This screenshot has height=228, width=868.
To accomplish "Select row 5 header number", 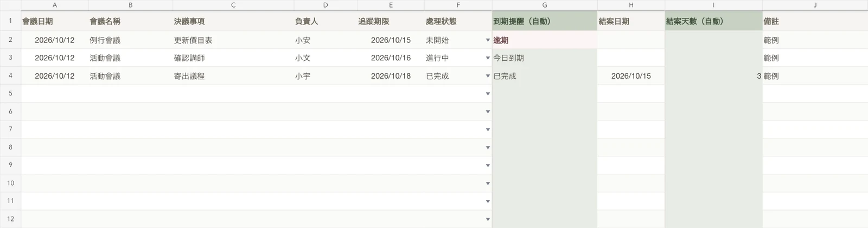I will 10,94.
